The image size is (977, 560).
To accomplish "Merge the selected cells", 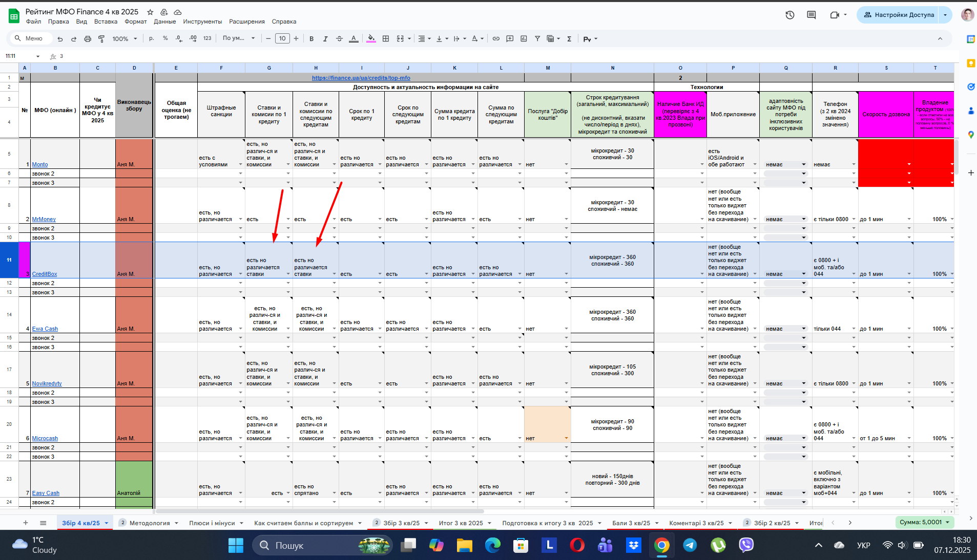I will pyautogui.click(x=400, y=39).
